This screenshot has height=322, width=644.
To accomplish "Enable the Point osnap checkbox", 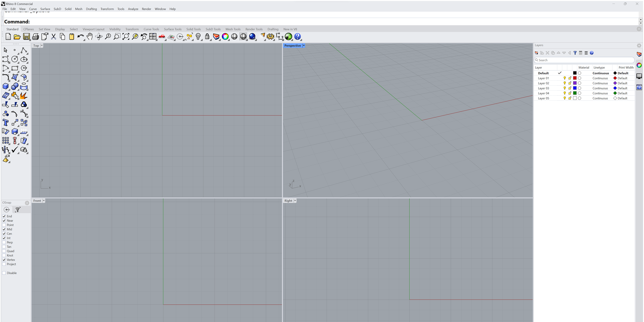I will pyautogui.click(x=4, y=225).
